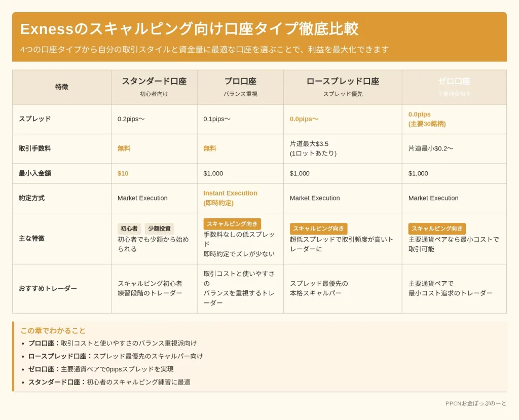Screen dimensions: 519x420
Task: Click "$1,000" in the ロースプレッド口座 column
Action: (x=300, y=173)
